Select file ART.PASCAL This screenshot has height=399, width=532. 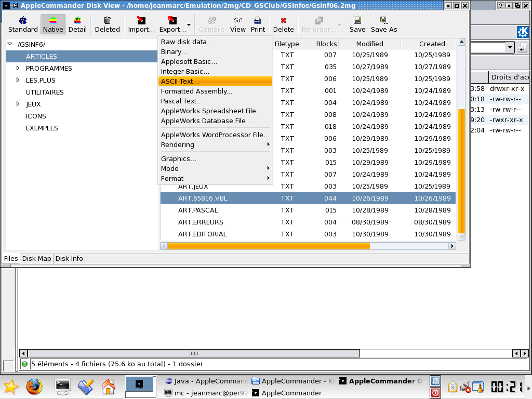[198, 210]
